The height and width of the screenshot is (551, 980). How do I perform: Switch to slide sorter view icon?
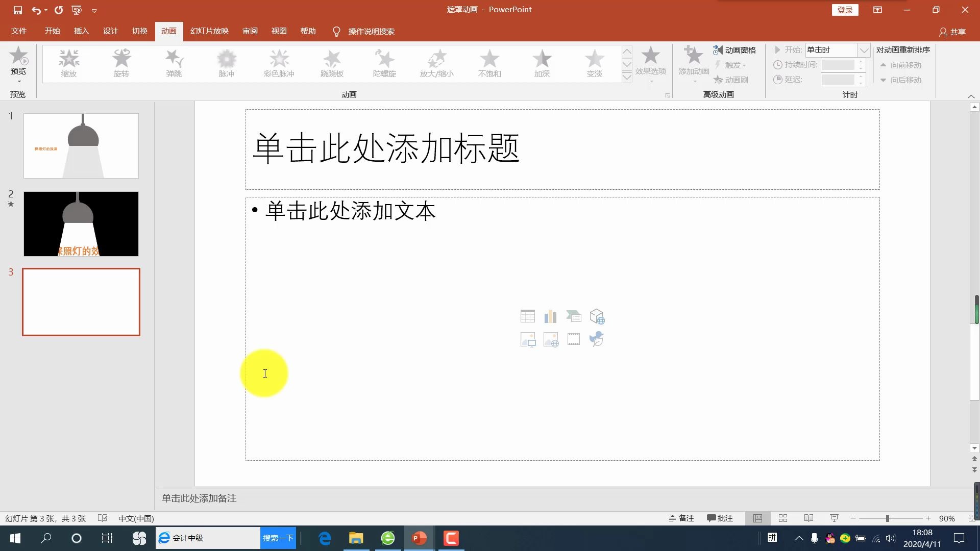tap(783, 518)
